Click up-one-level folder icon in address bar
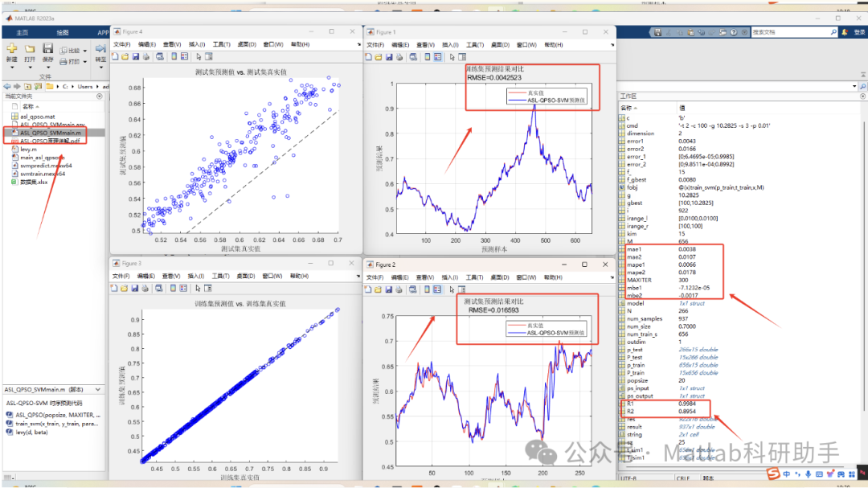This screenshot has height=488, width=868. pyautogui.click(x=27, y=86)
